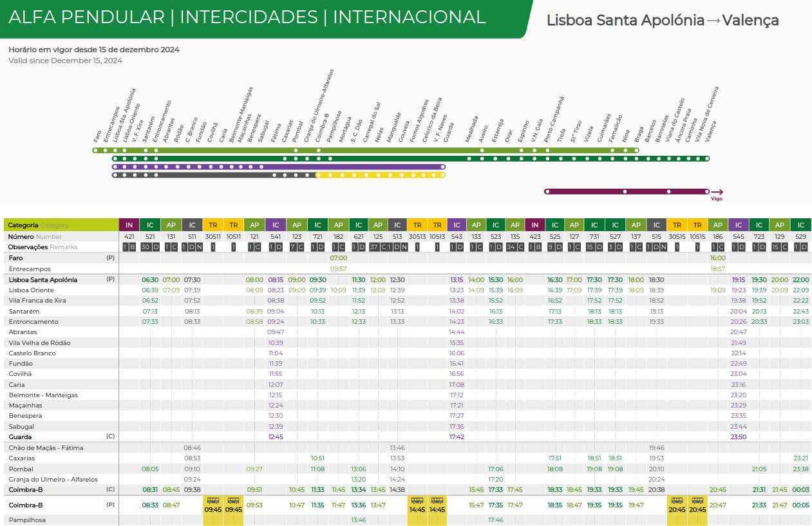Image resolution: width=812 pixels, height=526 pixels.
Task: Select the '30 D' remark badge under train 521
Action: [x=150, y=247]
